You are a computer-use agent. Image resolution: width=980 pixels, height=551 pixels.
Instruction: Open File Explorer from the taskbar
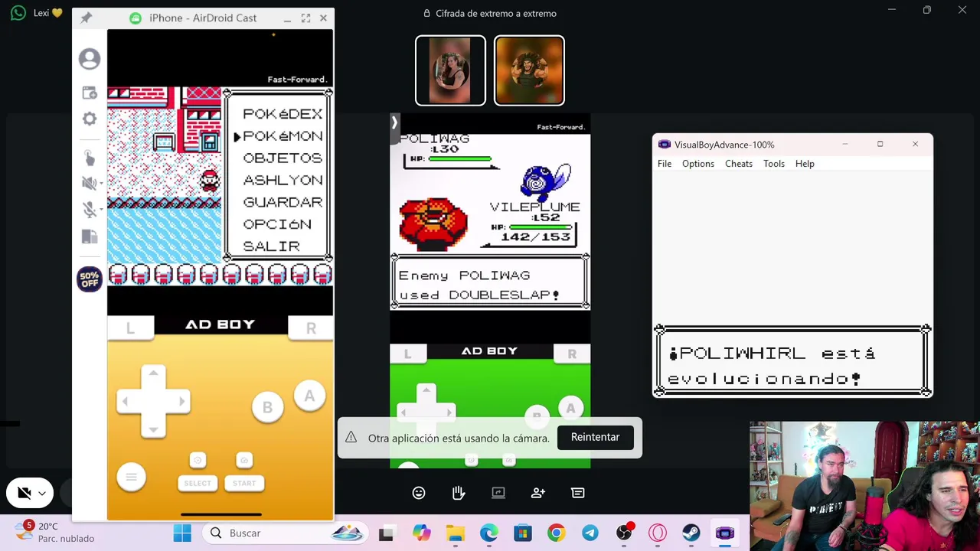coord(456,533)
